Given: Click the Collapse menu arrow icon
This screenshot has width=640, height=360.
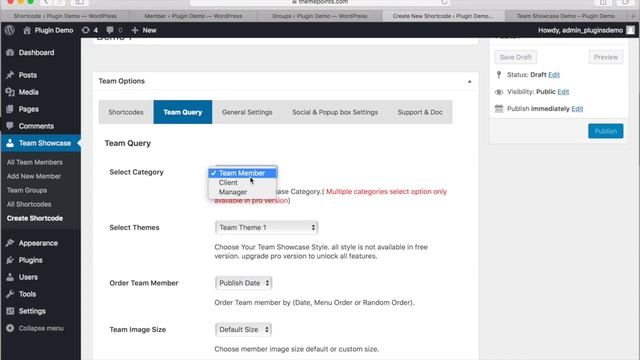Looking at the screenshot, I should [10, 328].
